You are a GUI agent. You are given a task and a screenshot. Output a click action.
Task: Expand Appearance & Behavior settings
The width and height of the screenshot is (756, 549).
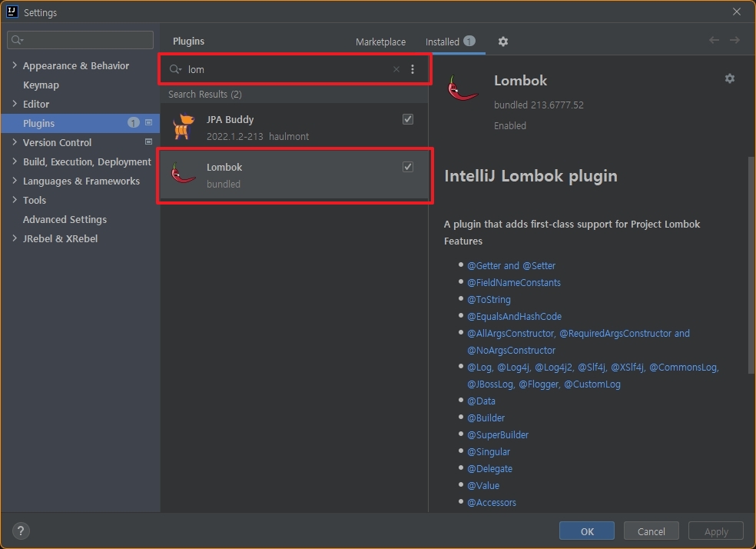(x=15, y=65)
